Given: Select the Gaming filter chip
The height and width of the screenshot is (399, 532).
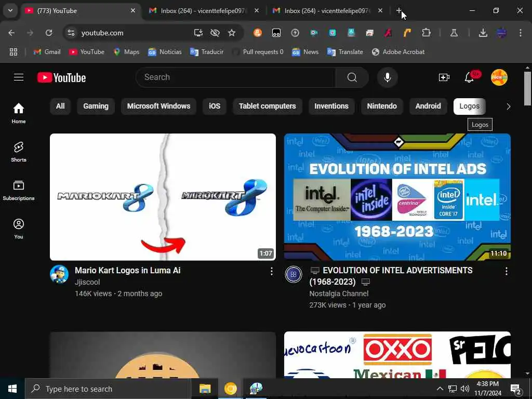Looking at the screenshot, I should pos(96,106).
